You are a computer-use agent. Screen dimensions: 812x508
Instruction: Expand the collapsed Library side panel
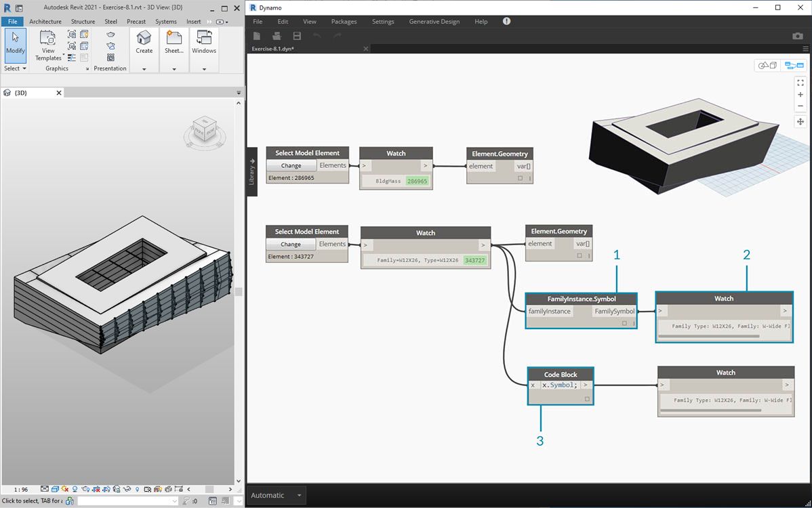[251, 172]
